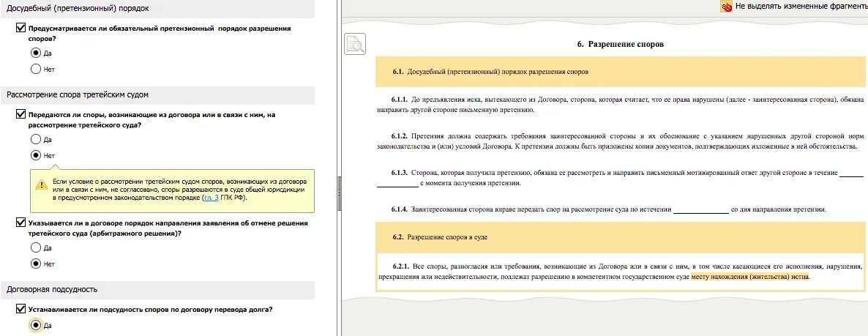This screenshot has height=336, width=868.
Task: Select 'Да' for mandatory pretension procedure
Action: point(36,53)
